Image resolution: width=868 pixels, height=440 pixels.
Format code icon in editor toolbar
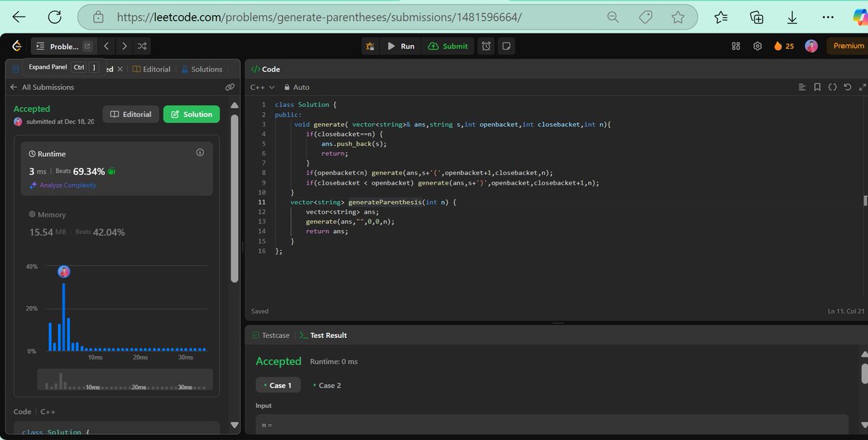pos(801,87)
